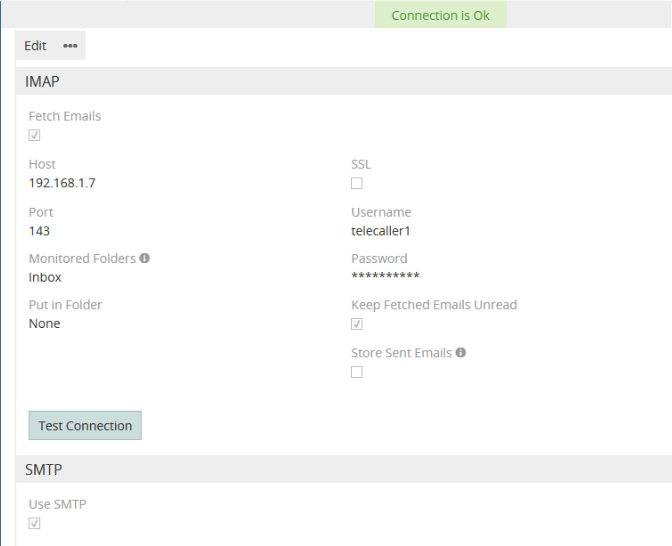Select the port value 143

pos(39,231)
